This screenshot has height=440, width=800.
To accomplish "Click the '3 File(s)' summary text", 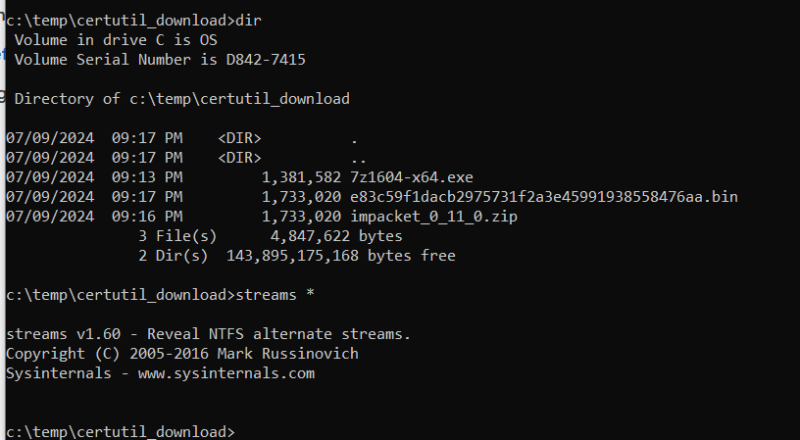I will pyautogui.click(x=177, y=236).
